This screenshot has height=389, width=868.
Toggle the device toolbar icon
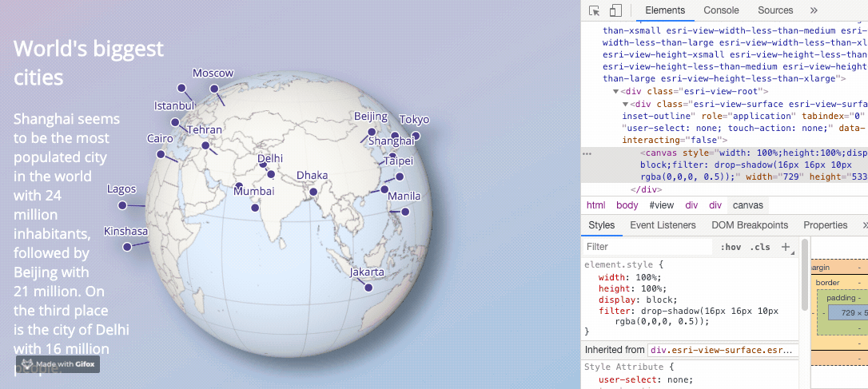click(x=615, y=10)
